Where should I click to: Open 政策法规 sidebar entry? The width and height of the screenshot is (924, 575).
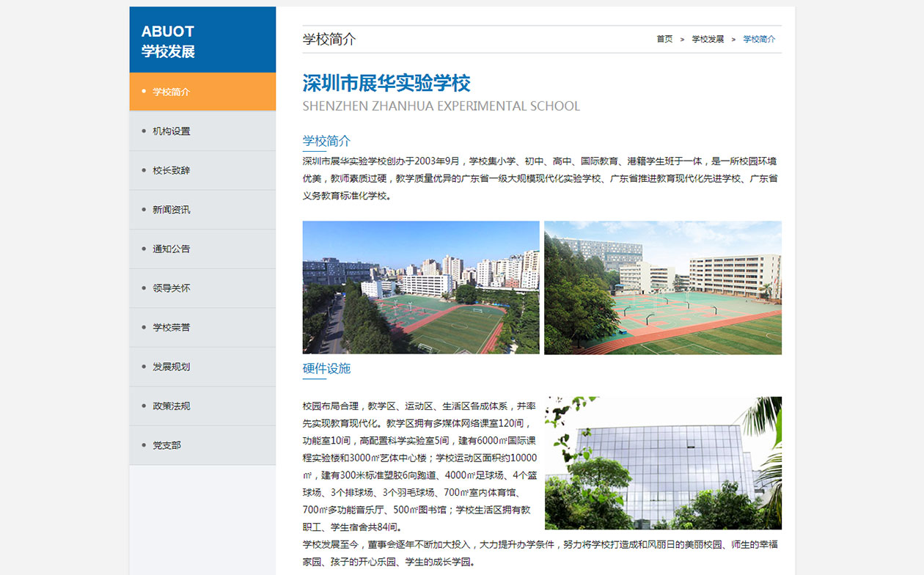[202, 406]
